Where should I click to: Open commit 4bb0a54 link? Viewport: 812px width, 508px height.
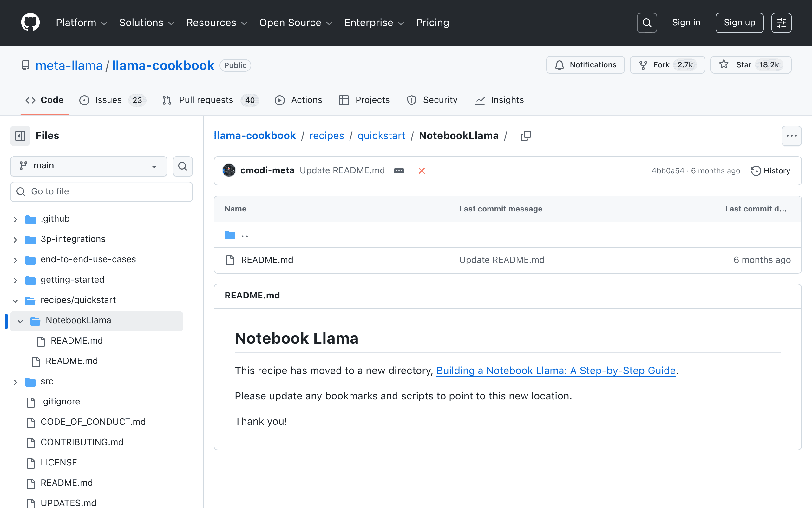point(668,171)
